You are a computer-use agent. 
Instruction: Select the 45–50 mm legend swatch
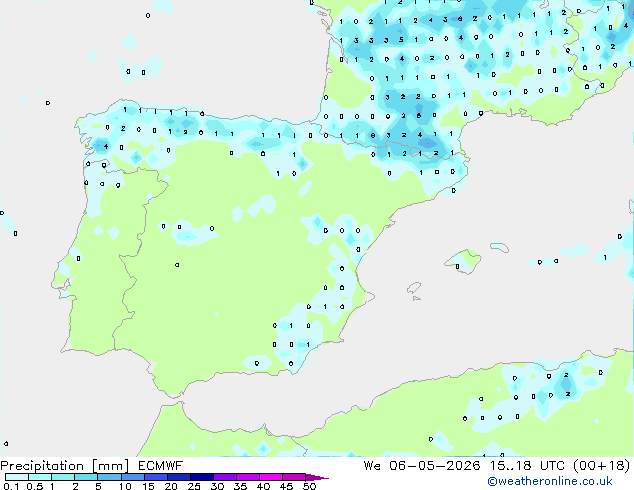(x=293, y=477)
